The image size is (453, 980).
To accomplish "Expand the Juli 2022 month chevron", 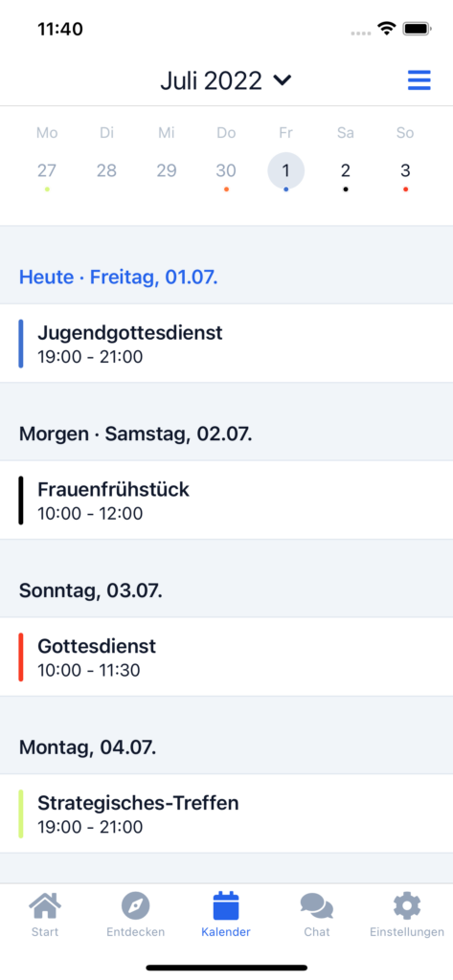I will point(283,80).
